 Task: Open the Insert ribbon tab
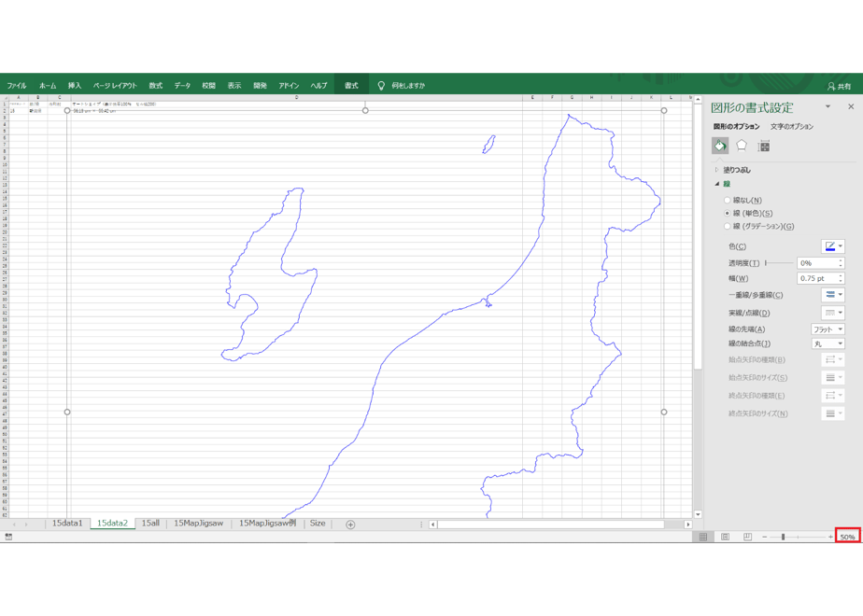coord(75,86)
